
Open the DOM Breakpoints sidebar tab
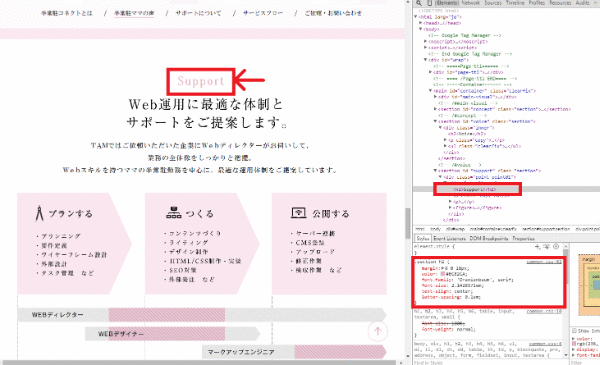point(489,238)
